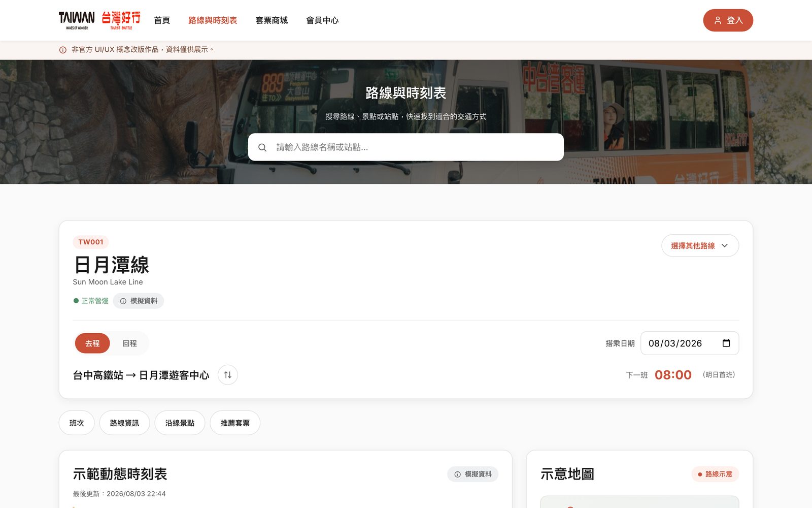Viewport: 812px width, 508px height.
Task: Click the swap direction arrows icon
Action: [228, 375]
